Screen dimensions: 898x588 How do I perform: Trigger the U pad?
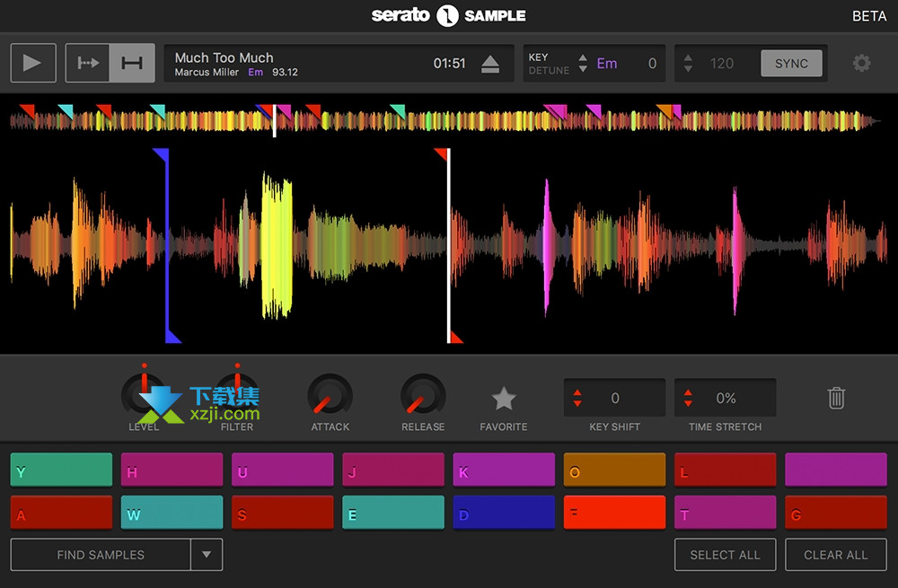[x=282, y=470]
